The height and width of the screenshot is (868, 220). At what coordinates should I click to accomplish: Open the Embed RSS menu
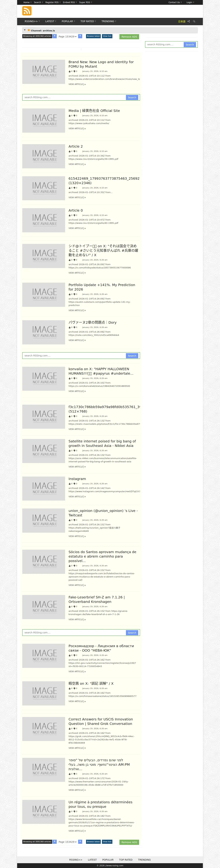point(70,2)
